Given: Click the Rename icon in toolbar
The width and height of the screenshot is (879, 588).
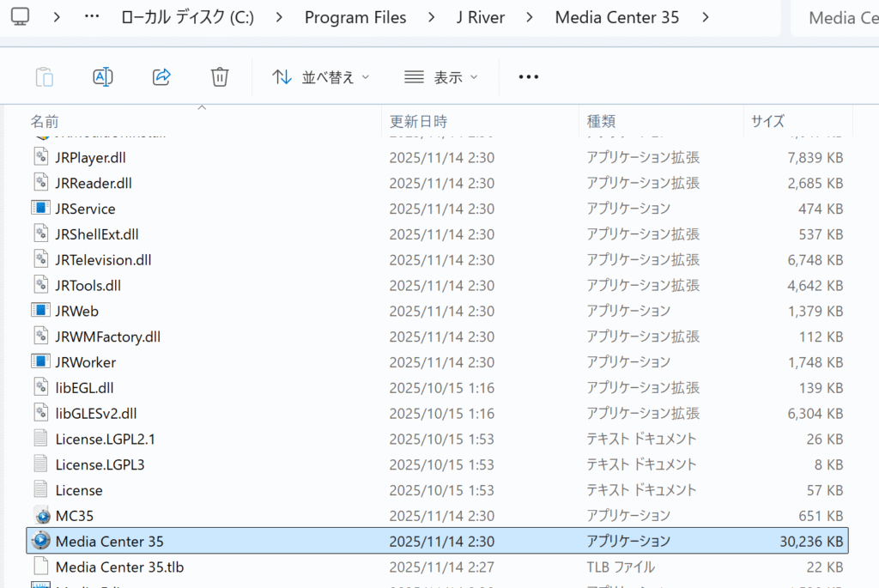Looking at the screenshot, I should click(103, 77).
